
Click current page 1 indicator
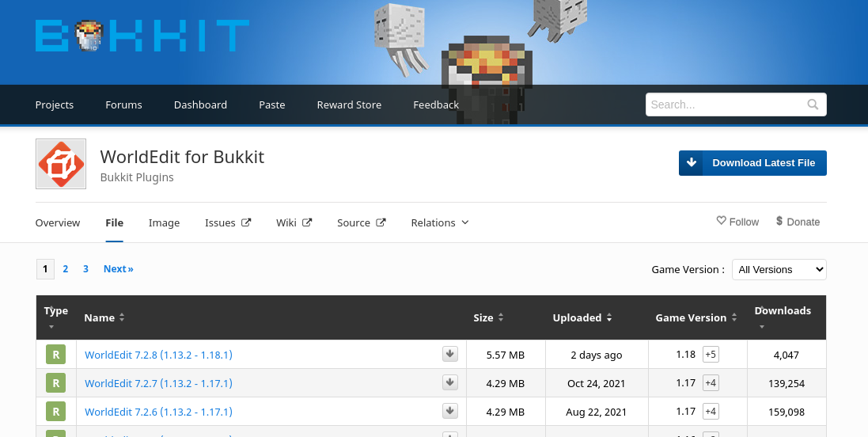pos(45,269)
